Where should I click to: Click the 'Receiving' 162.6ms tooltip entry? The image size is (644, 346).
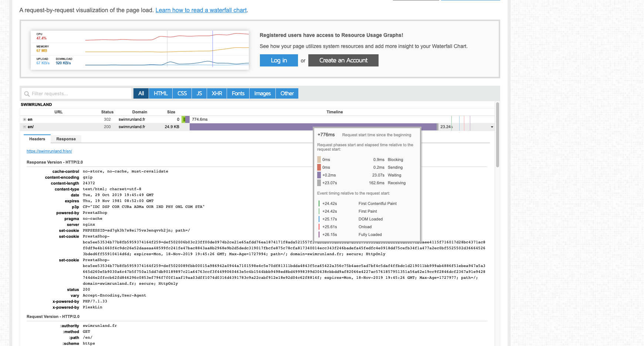coord(397,183)
